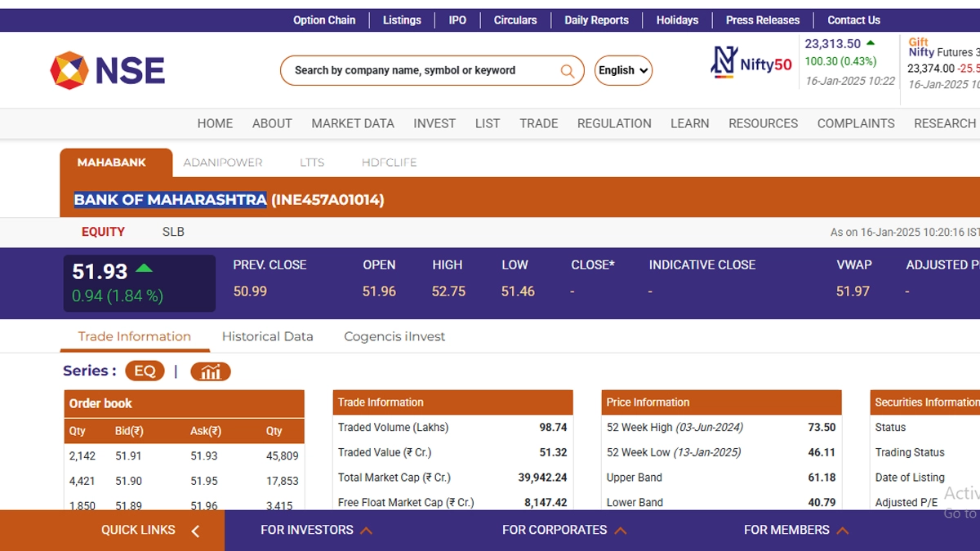The width and height of the screenshot is (980, 551).
Task: Open the Press Releases link
Action: point(763,20)
